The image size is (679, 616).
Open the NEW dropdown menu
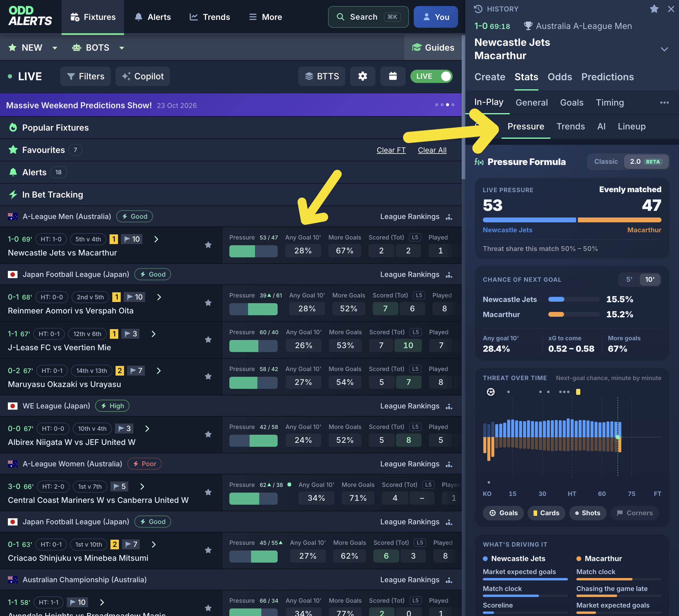point(33,48)
